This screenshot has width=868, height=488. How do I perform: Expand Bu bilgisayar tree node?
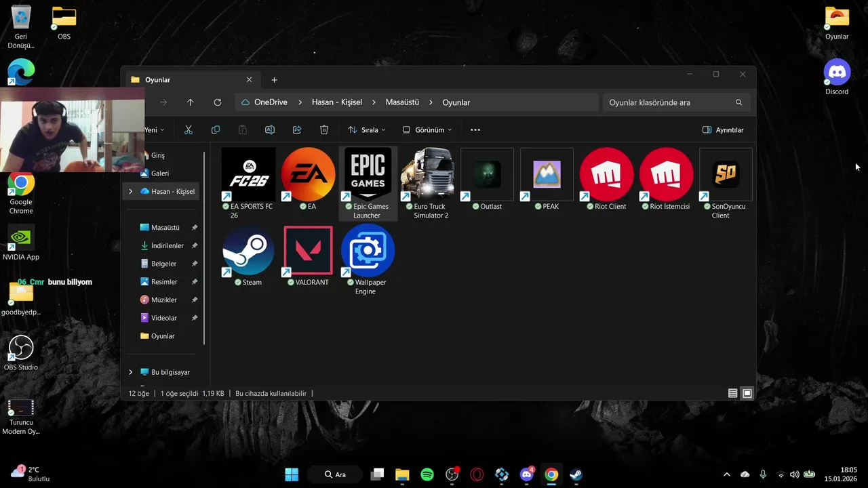coord(130,372)
